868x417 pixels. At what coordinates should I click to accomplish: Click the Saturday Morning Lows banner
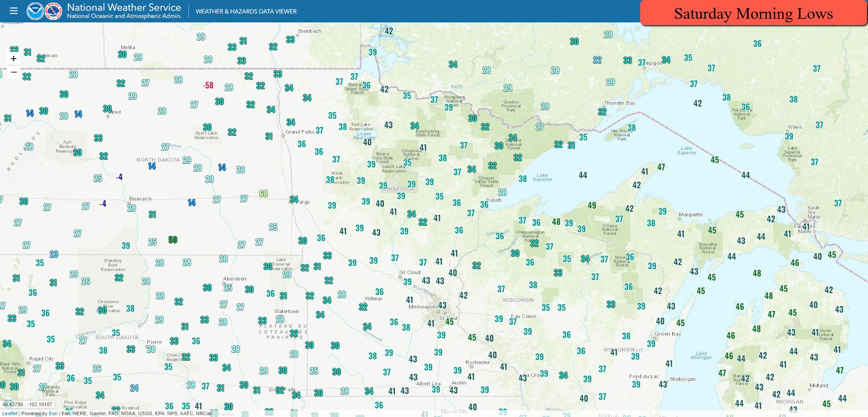point(753,14)
